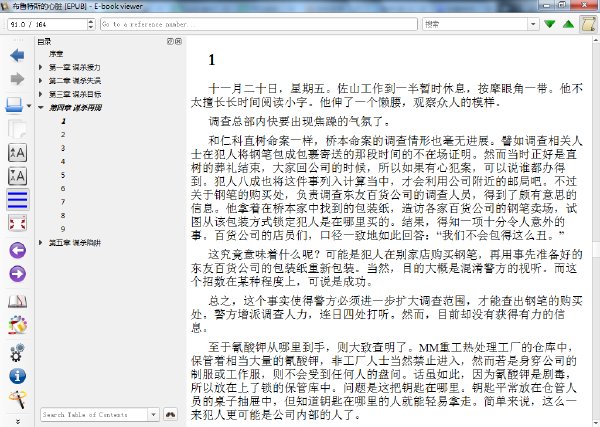The width and height of the screenshot is (600, 427).
Task: Toggle paged mode scroll icon
Action: click(x=588, y=24)
